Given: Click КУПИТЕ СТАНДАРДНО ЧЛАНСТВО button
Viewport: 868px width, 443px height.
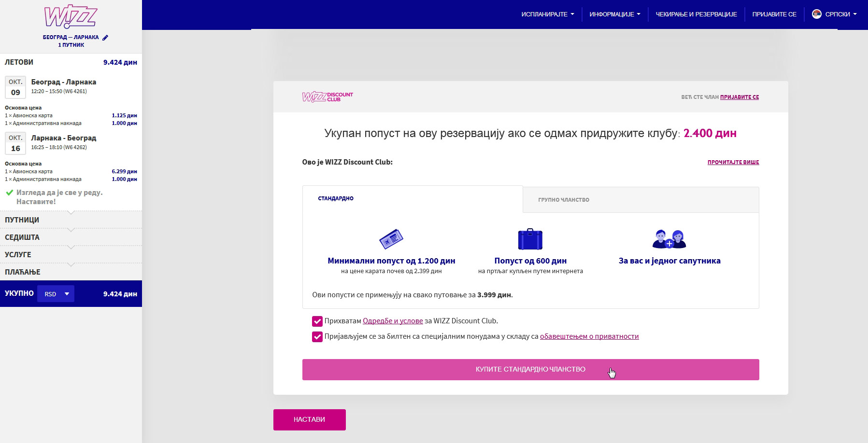Looking at the screenshot, I should coord(530,370).
